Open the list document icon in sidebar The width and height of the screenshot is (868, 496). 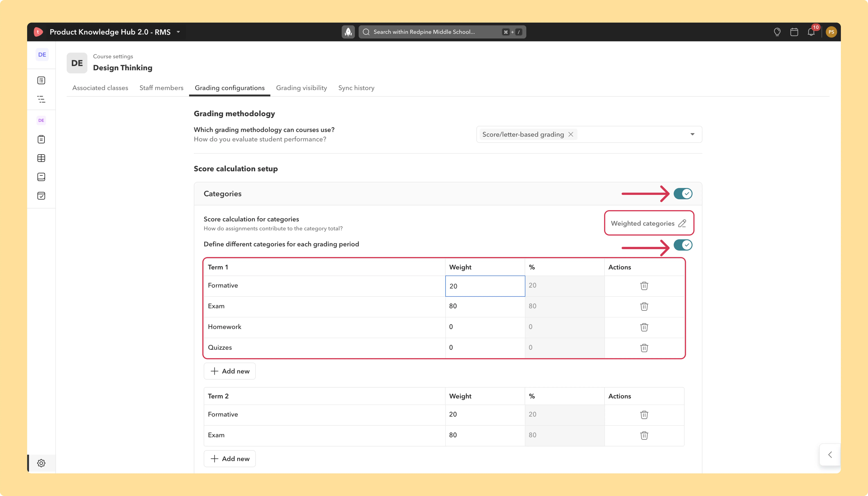point(41,80)
